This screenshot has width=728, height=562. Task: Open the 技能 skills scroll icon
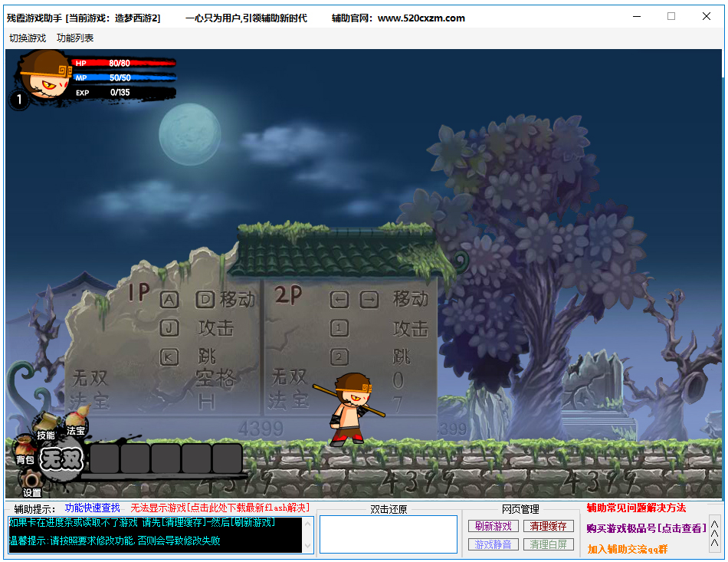point(46,426)
